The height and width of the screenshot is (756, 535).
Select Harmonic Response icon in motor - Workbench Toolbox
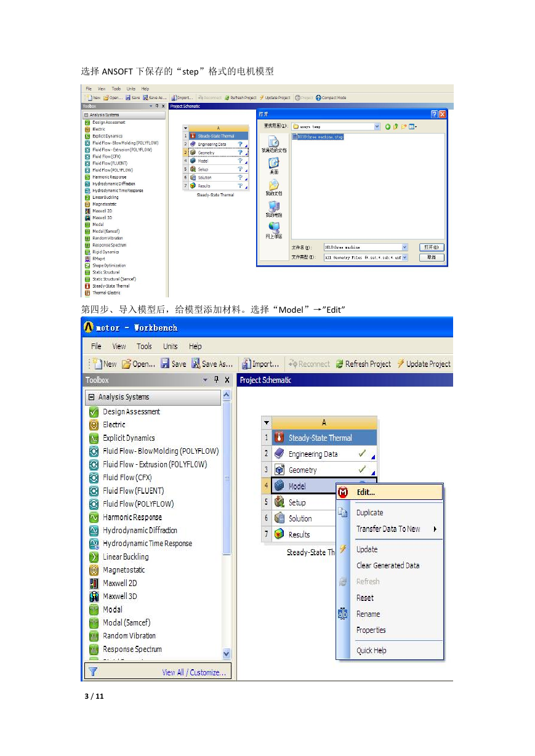tap(94, 517)
